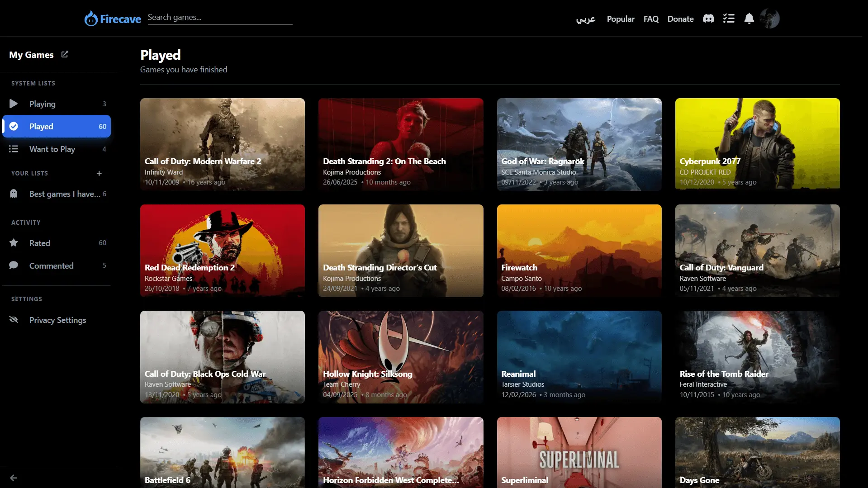Image resolution: width=868 pixels, height=488 pixels.
Task: Open Call of Duty: Vanguard card
Action: point(757,251)
